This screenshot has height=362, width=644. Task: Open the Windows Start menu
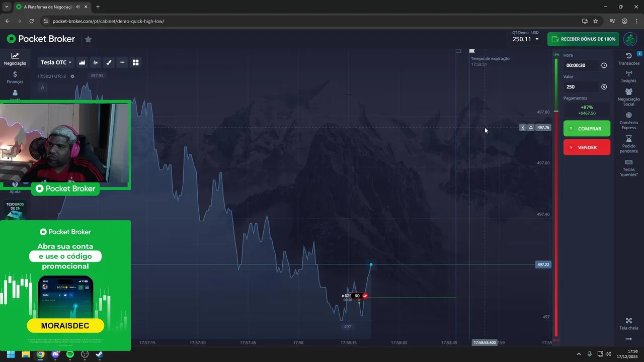[11, 354]
